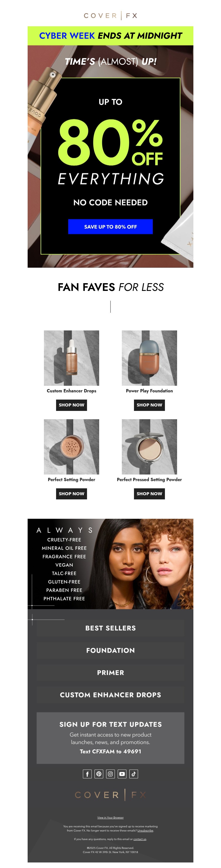
Task: Click the Power Play Foundation product image
Action: click(149, 358)
